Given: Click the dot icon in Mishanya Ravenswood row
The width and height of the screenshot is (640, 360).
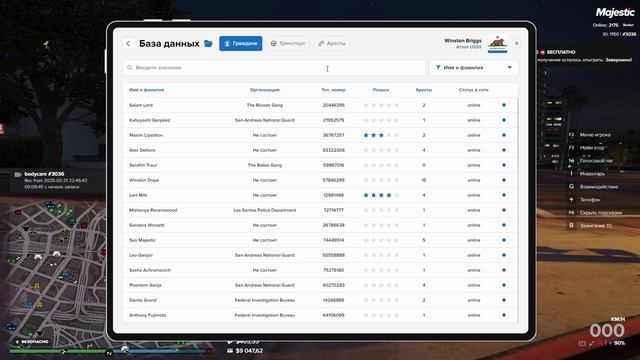Looking at the screenshot, I should pyautogui.click(x=504, y=210).
